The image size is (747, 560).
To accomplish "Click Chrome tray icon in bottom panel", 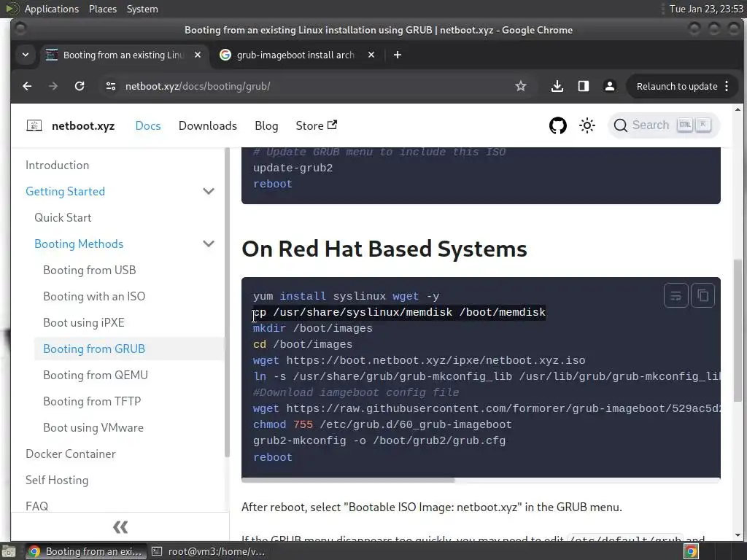I will pos(691,551).
